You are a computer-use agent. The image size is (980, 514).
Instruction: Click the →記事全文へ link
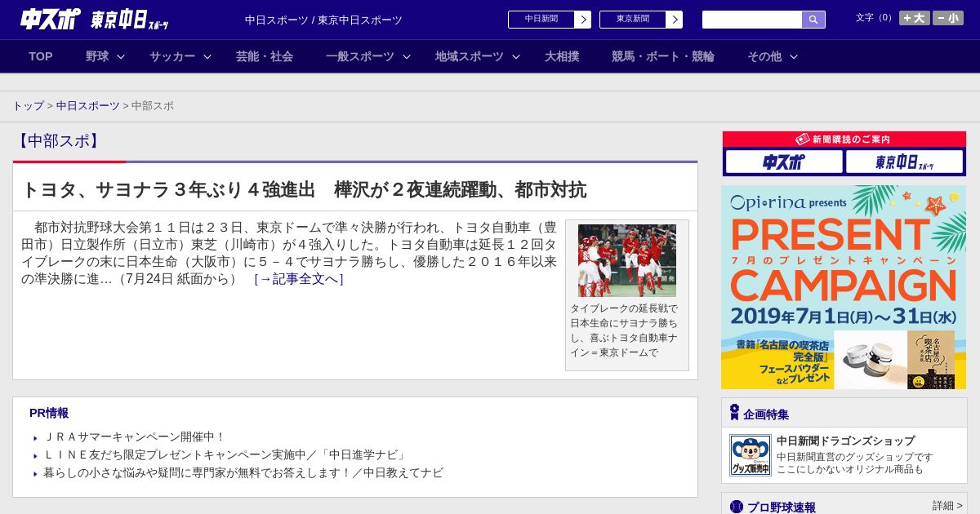[x=299, y=279]
